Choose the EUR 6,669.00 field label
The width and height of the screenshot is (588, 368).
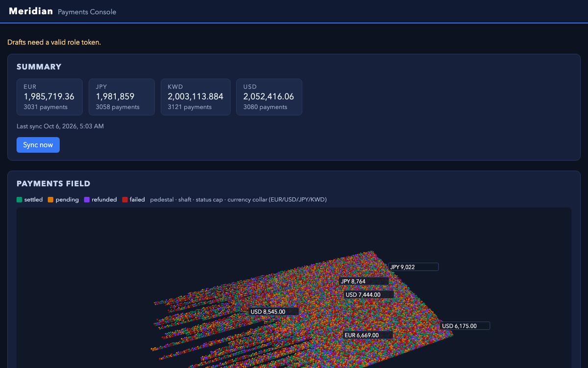(367, 335)
